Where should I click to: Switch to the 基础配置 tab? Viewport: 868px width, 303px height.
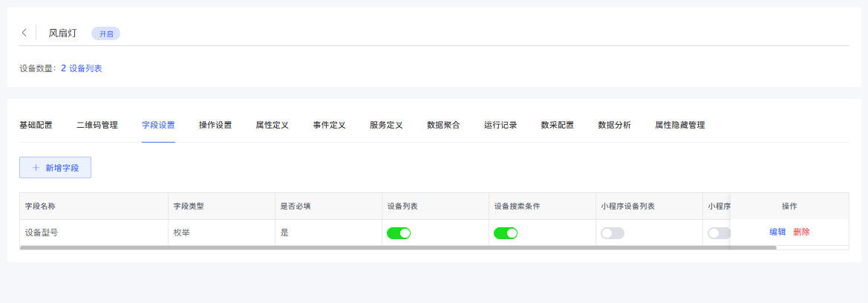pyautogui.click(x=36, y=125)
